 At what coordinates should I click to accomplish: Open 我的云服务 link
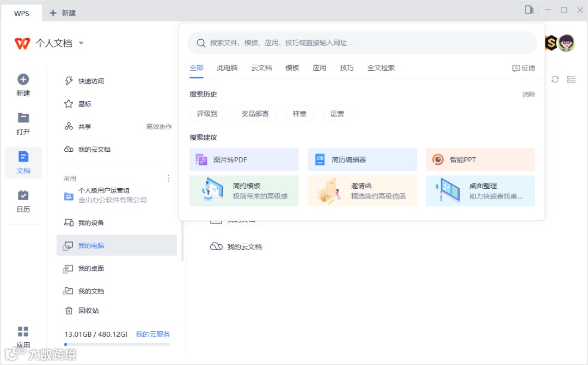point(152,335)
